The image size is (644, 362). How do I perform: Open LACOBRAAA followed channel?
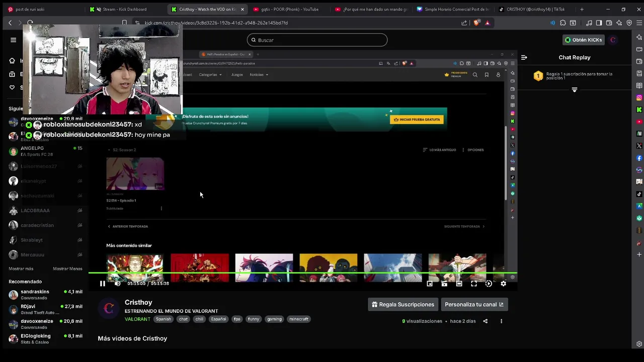tap(45, 211)
